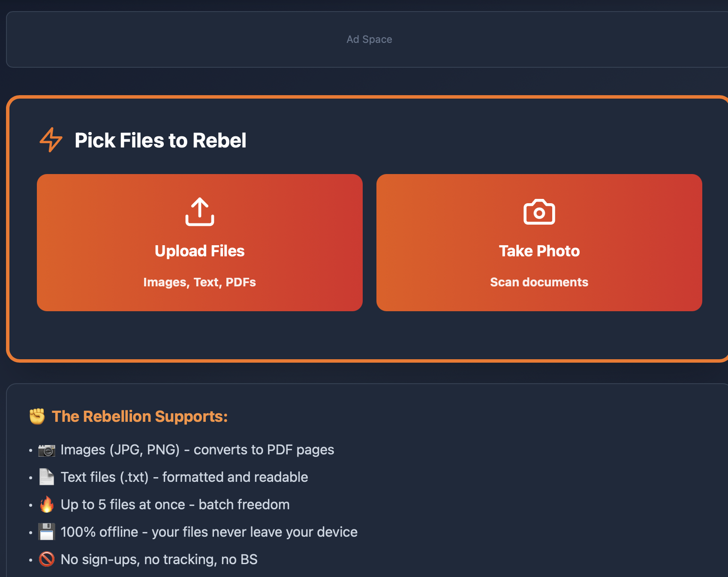The image size is (728, 577).
Task: Open the Upload Files picker
Action: tap(199, 242)
